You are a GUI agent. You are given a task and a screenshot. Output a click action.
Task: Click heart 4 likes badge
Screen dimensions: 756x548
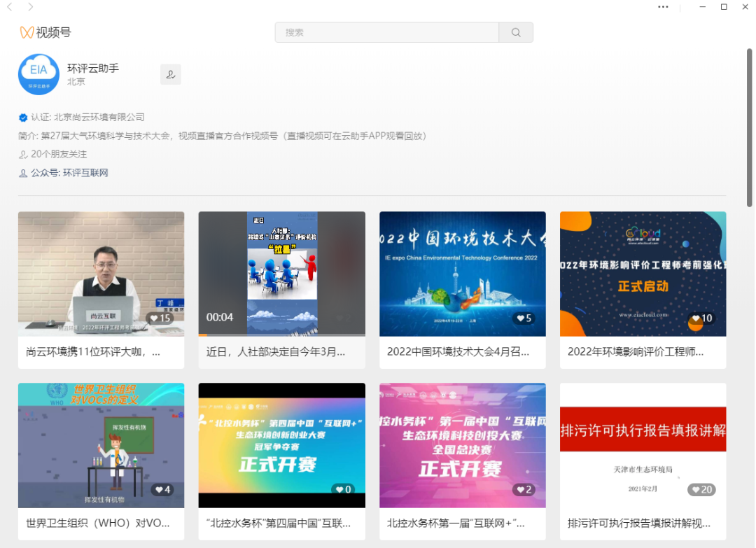162,490
